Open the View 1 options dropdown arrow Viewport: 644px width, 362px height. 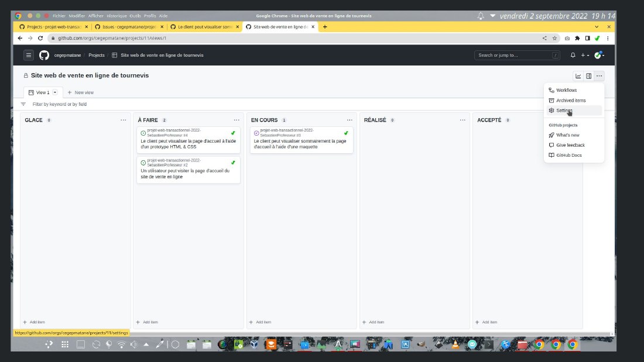55,92
